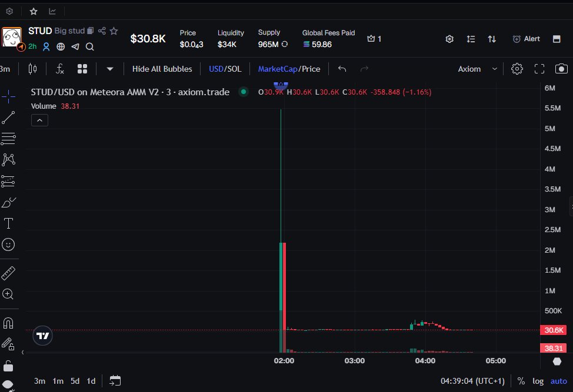The image size is (573, 392).
Task: Open the candlestick chart type selector
Action: tap(32, 69)
